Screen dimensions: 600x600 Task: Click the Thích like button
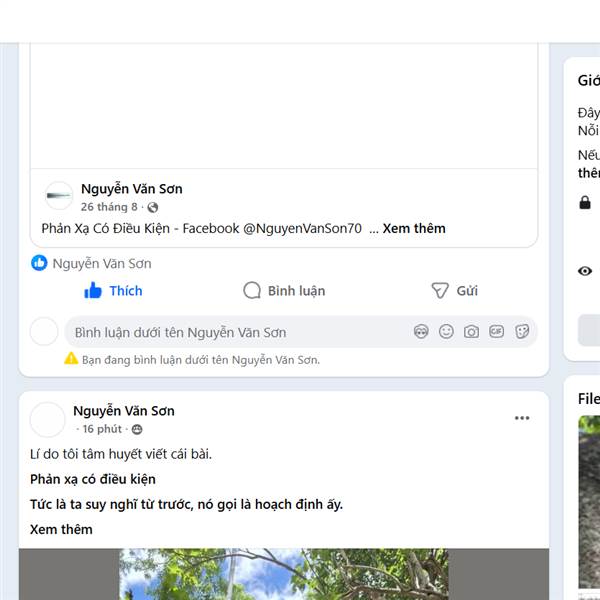point(113,291)
